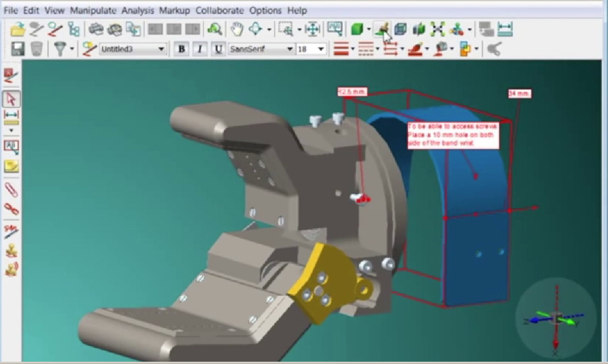Select the yellow sticky note tool
The width and height of the screenshot is (608, 364).
click(x=11, y=167)
